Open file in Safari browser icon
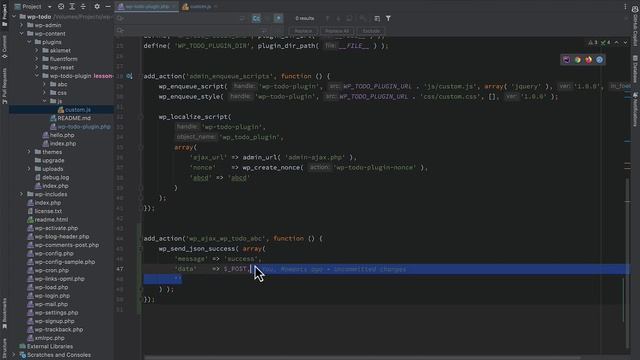The width and height of the screenshot is (640, 360). [x=600, y=60]
